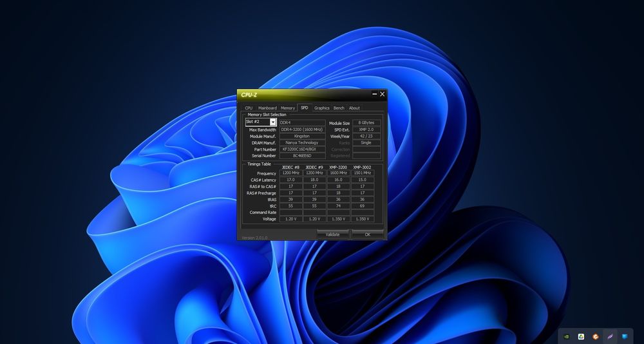
Task: Click the 16.0 CAS# Latency cell
Action: click(339, 180)
